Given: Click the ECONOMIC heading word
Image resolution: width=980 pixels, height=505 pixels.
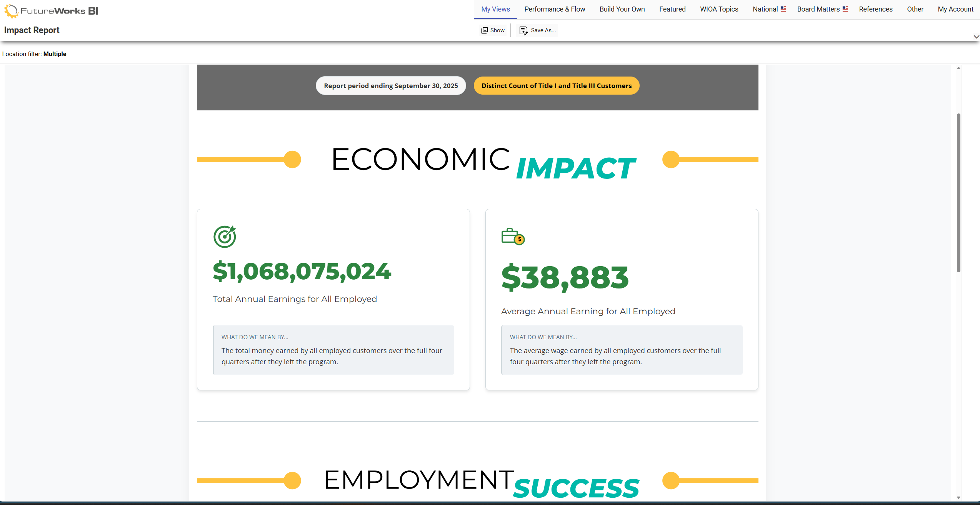Looking at the screenshot, I should [420, 159].
